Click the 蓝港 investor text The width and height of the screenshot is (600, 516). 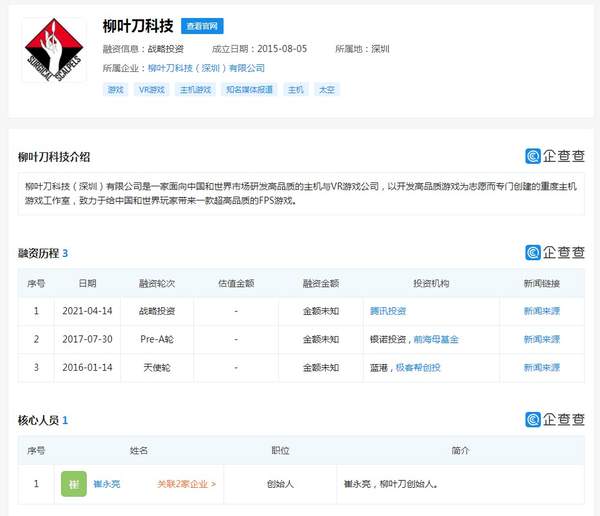378,367
